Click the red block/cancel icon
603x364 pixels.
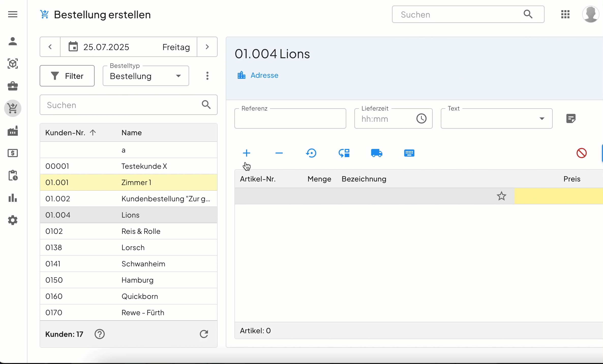point(581,153)
